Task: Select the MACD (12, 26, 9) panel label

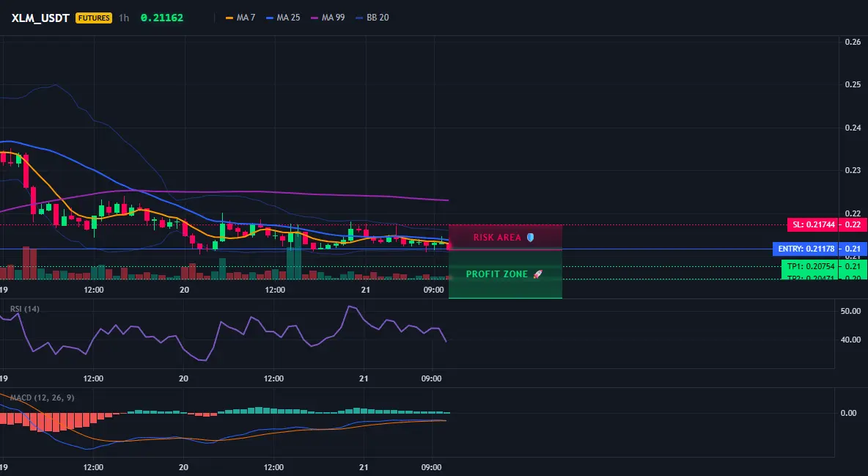Action: coord(42,398)
